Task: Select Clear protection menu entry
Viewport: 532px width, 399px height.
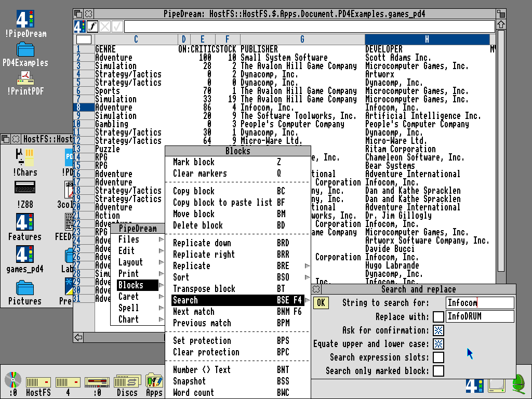Action: pos(238,352)
